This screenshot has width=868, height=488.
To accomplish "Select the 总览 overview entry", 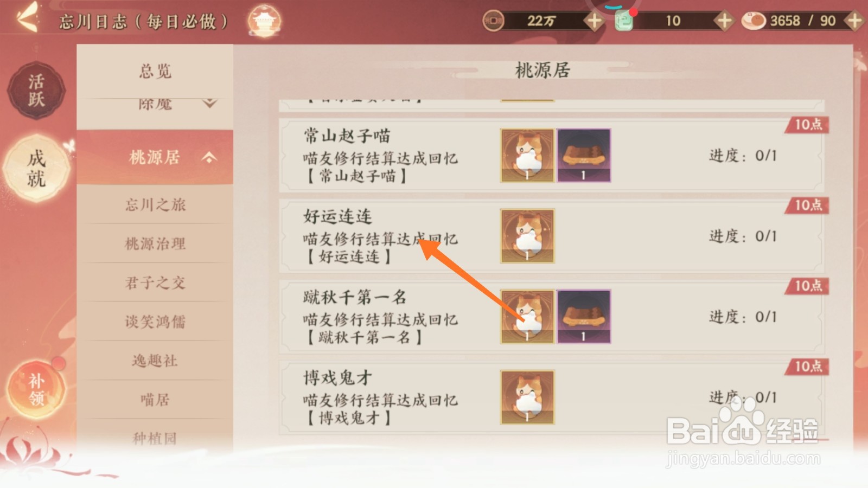I will [x=155, y=71].
